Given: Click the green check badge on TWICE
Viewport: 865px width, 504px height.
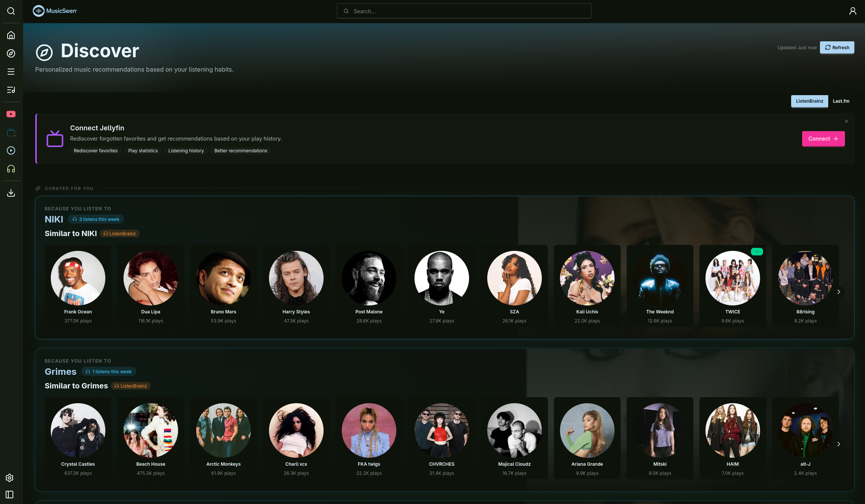Looking at the screenshot, I should (x=757, y=252).
